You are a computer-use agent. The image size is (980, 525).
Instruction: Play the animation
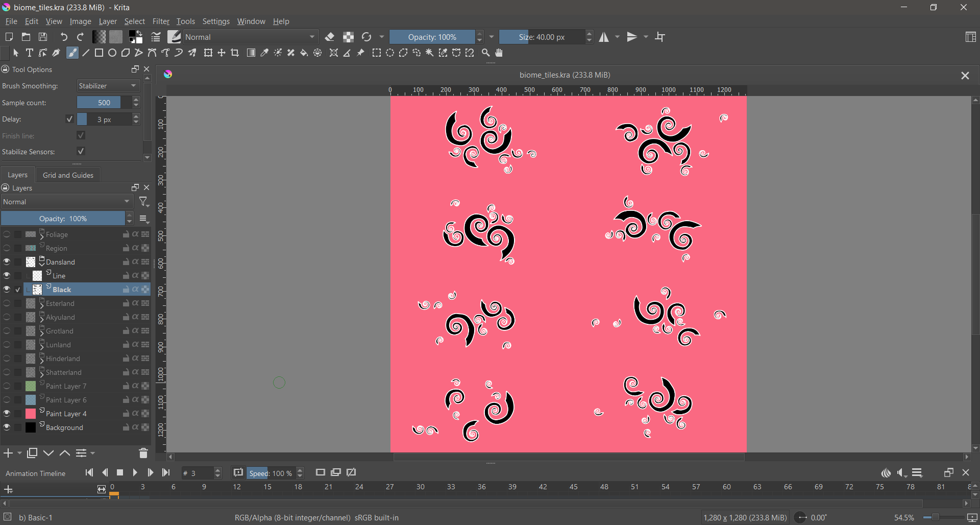click(135, 472)
